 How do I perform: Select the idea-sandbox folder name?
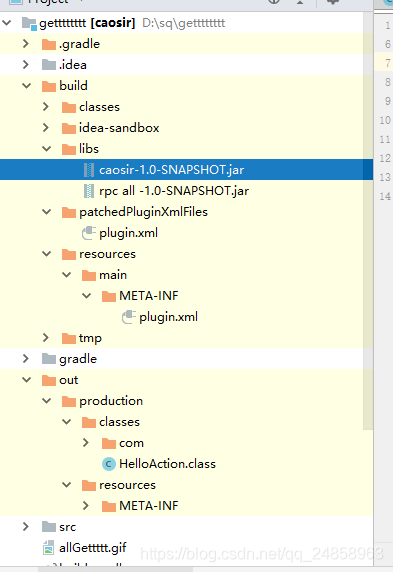coord(119,128)
